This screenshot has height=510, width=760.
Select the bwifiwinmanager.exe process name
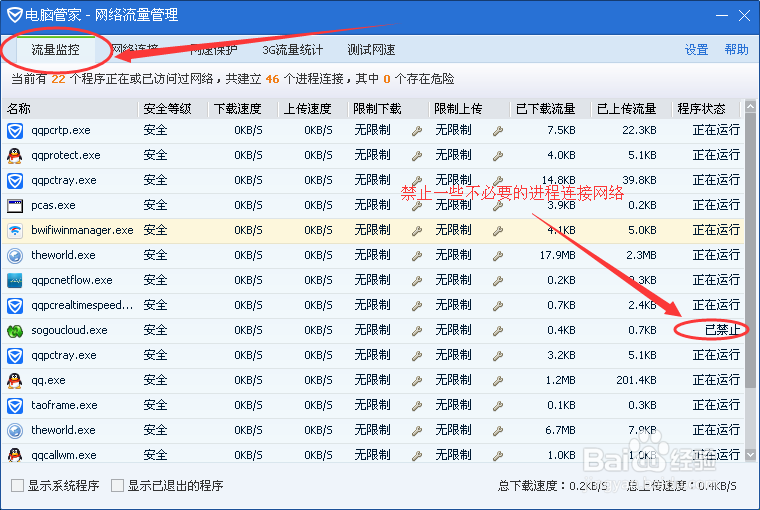pos(82,230)
